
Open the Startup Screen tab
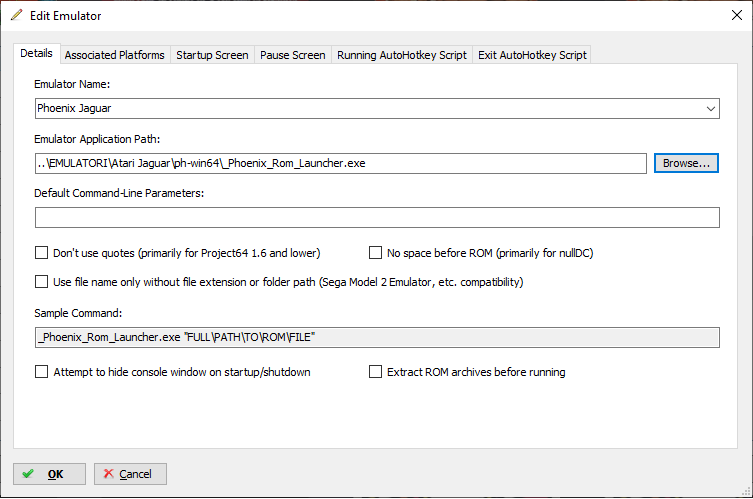click(212, 55)
